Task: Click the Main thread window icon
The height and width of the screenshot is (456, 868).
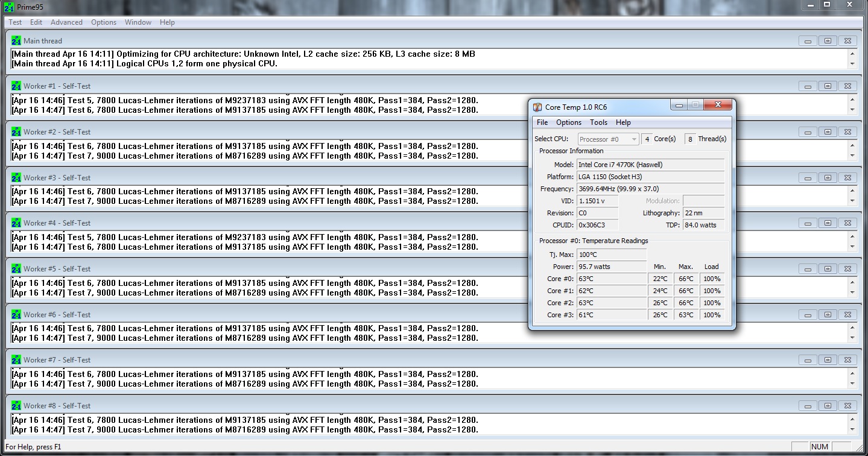Action: (16, 40)
